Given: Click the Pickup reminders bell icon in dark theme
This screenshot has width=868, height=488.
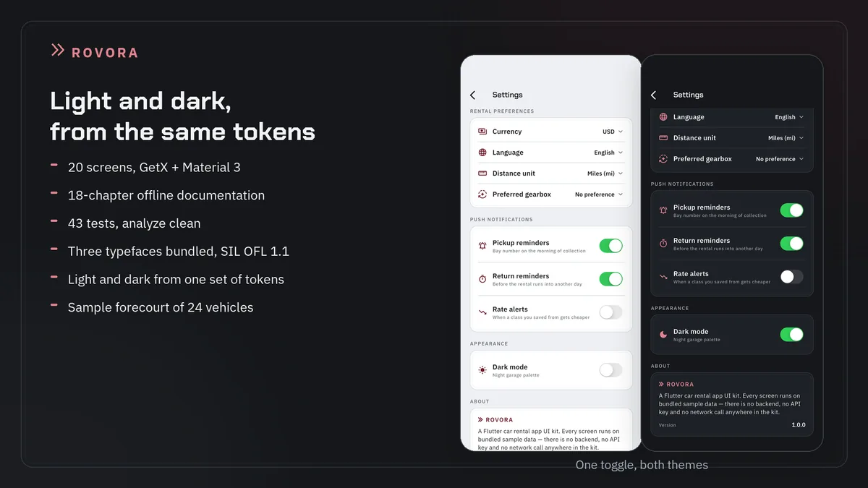Looking at the screenshot, I should [x=663, y=210].
